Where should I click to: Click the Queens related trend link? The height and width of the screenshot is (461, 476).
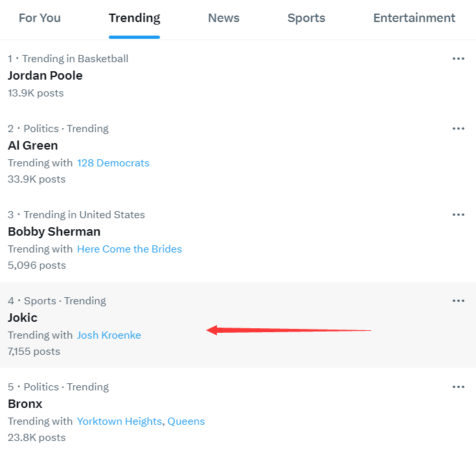tap(187, 422)
